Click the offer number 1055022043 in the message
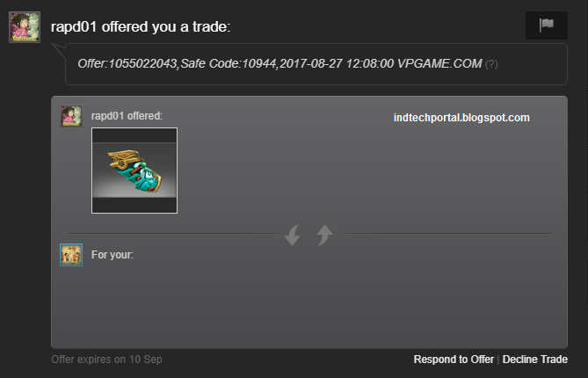This screenshot has width=588, height=378. pyautogui.click(x=142, y=64)
